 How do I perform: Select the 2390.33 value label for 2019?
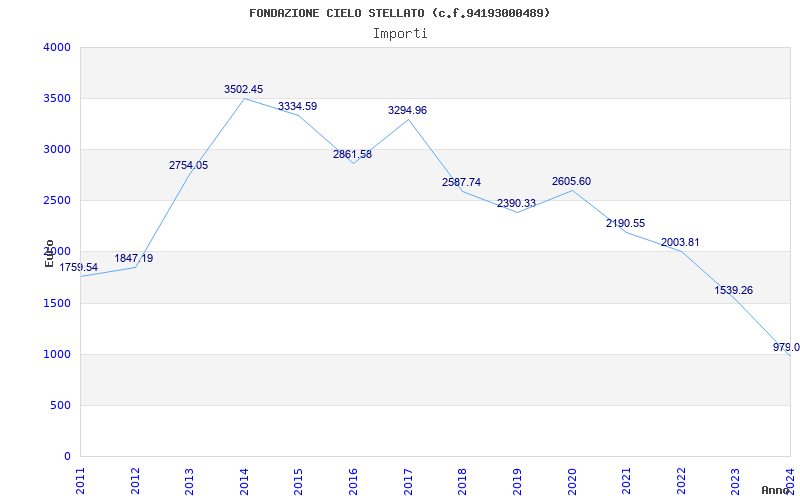coord(516,204)
